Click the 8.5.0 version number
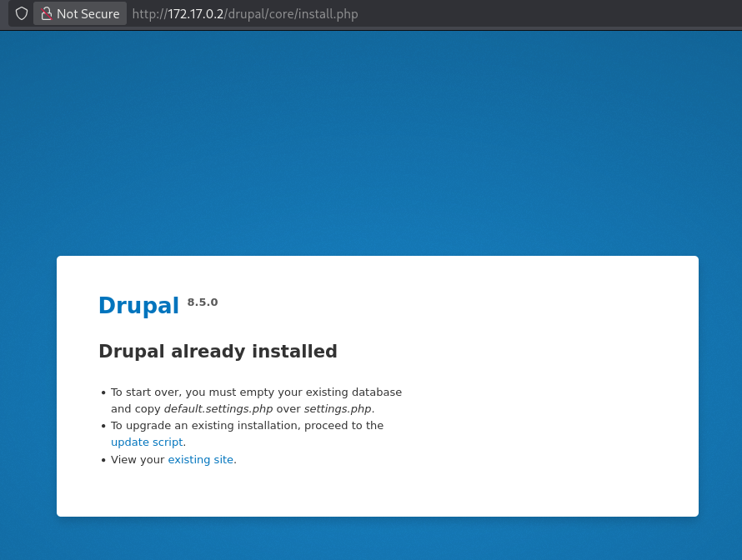Screen dimensions: 742x560 pyautogui.click(x=203, y=302)
